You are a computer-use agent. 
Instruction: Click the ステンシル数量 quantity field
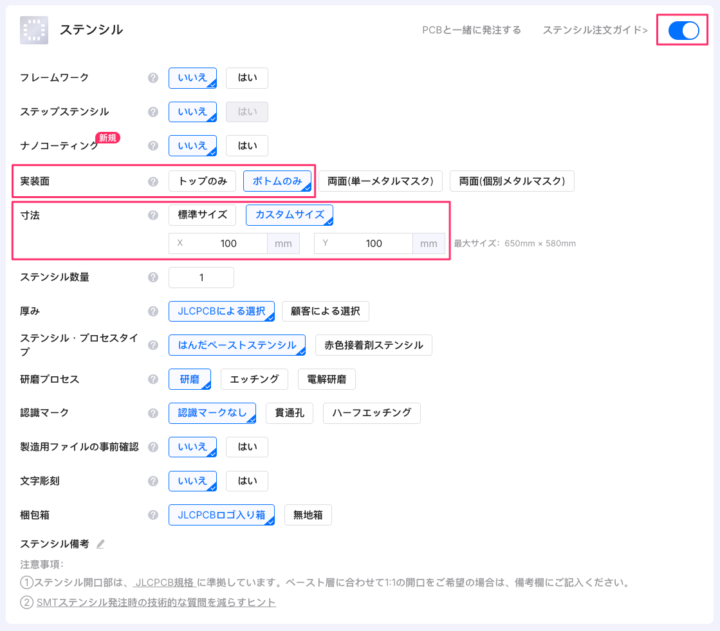[x=201, y=277]
